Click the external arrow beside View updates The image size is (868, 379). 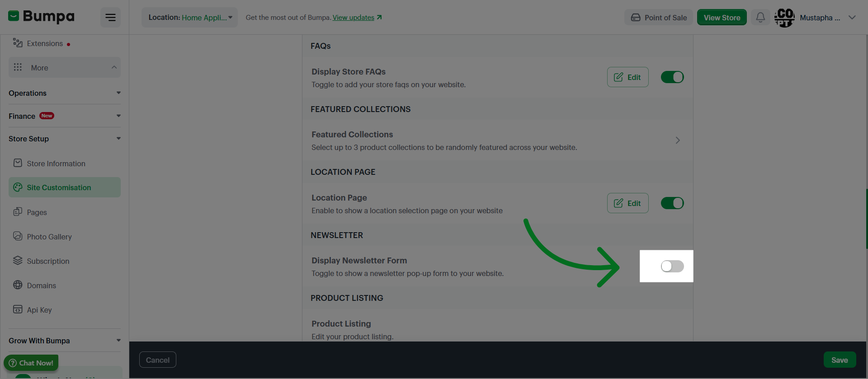(379, 17)
